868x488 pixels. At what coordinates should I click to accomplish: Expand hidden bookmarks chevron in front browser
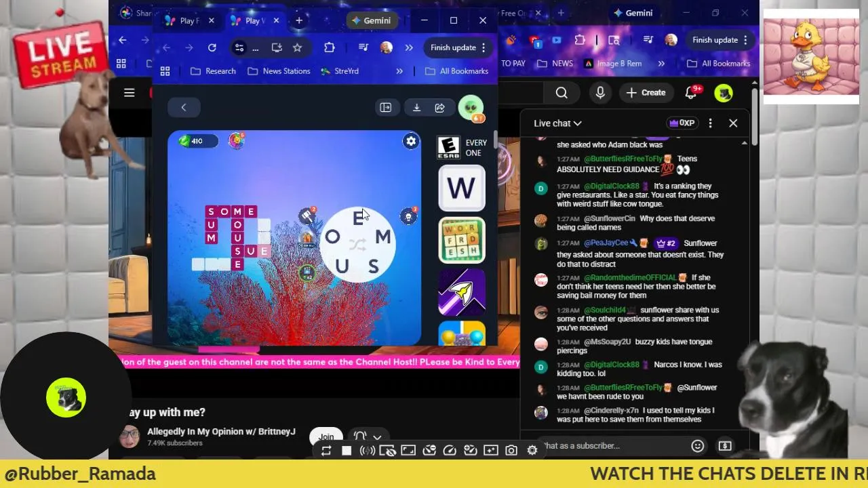click(399, 71)
